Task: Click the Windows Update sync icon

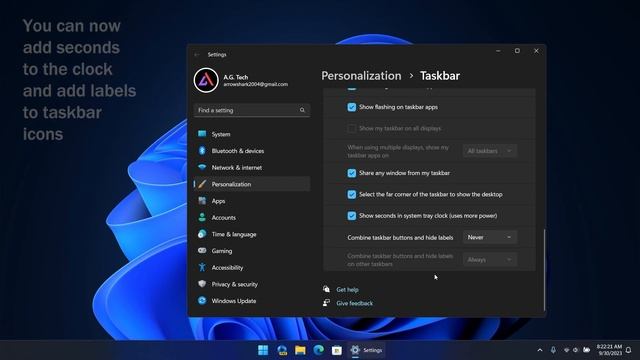Action: coord(202,300)
